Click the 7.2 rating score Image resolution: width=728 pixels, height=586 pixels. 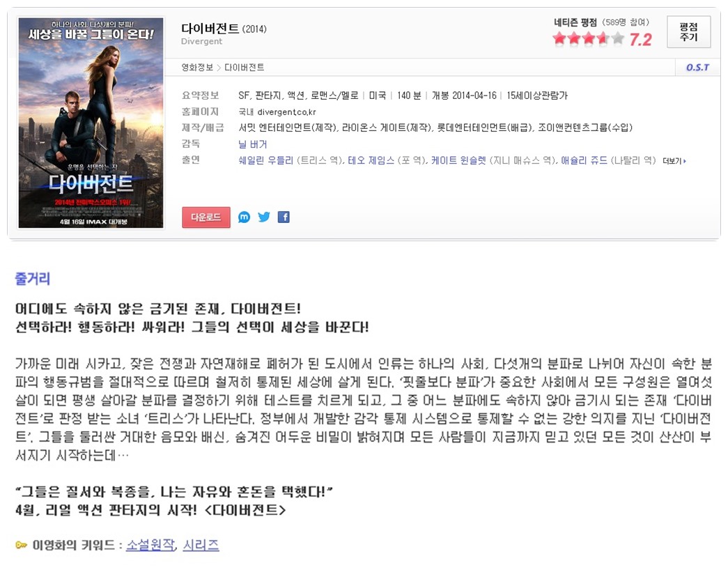coord(641,40)
